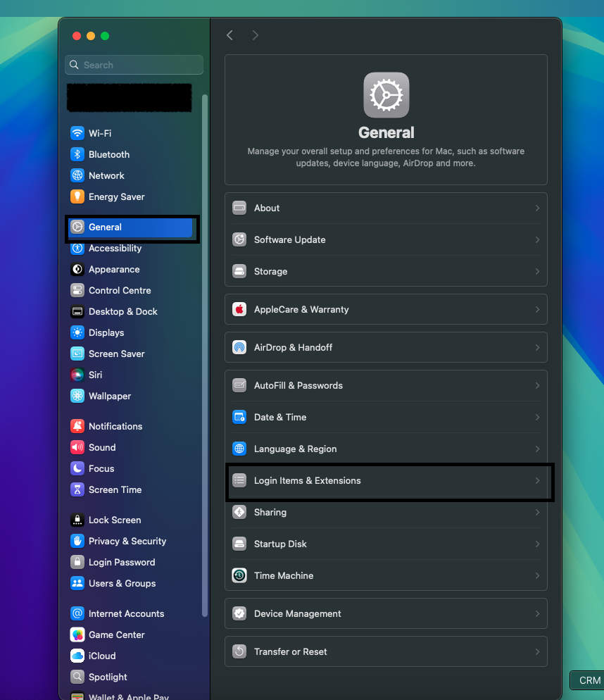Viewport: 604px width, 700px height.
Task: Click the sidebar Search field
Action: tap(134, 65)
